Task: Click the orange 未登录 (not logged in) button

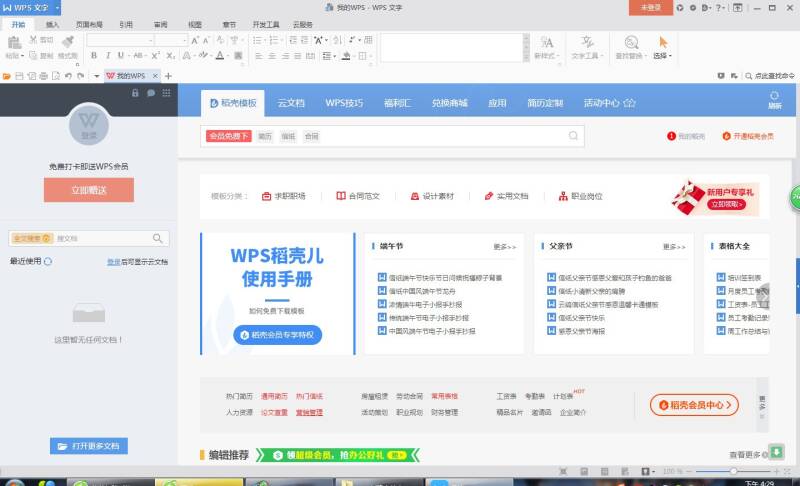Action: click(651, 8)
